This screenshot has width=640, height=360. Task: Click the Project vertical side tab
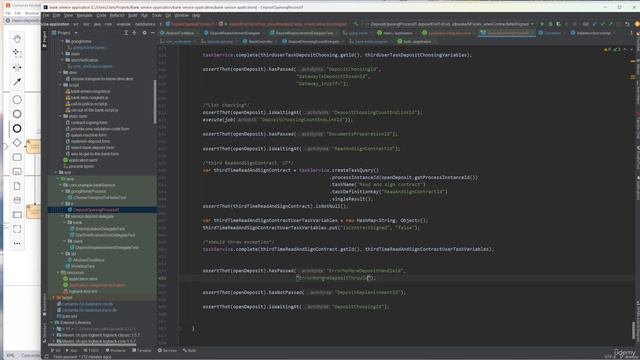point(44,39)
